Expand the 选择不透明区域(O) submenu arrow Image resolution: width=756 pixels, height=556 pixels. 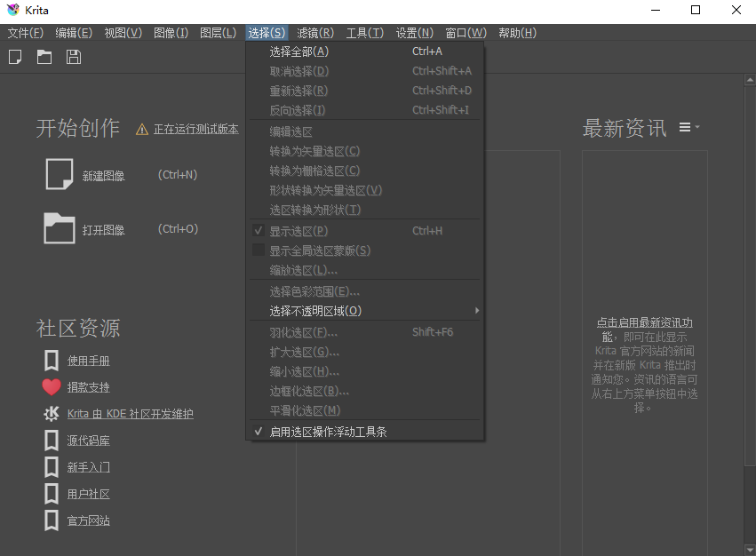coord(477,311)
